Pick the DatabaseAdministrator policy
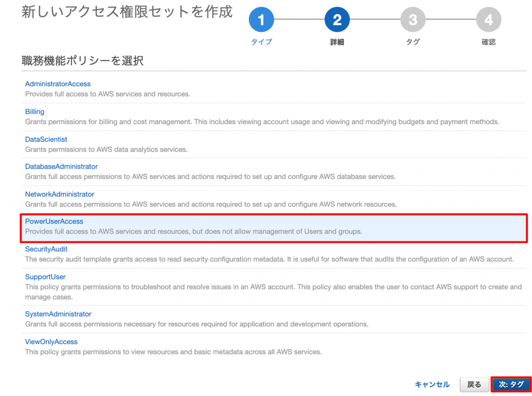 [61, 167]
